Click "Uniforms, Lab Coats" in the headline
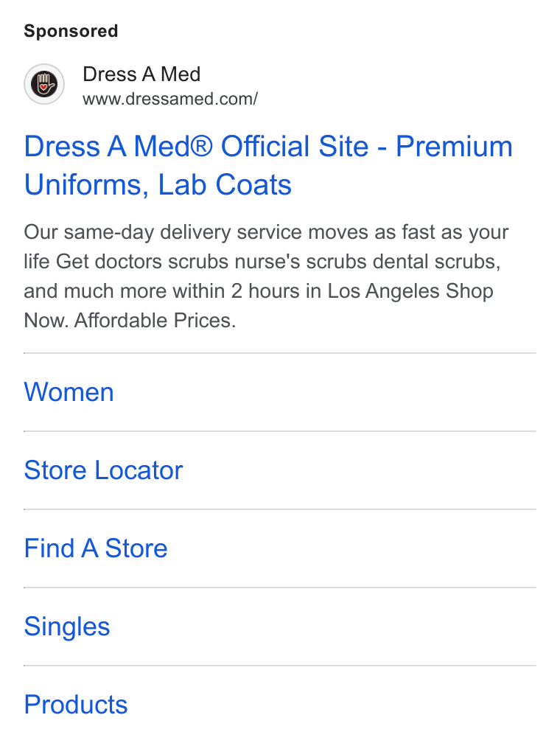Image resolution: width=560 pixels, height=743 pixels. pyautogui.click(x=158, y=184)
